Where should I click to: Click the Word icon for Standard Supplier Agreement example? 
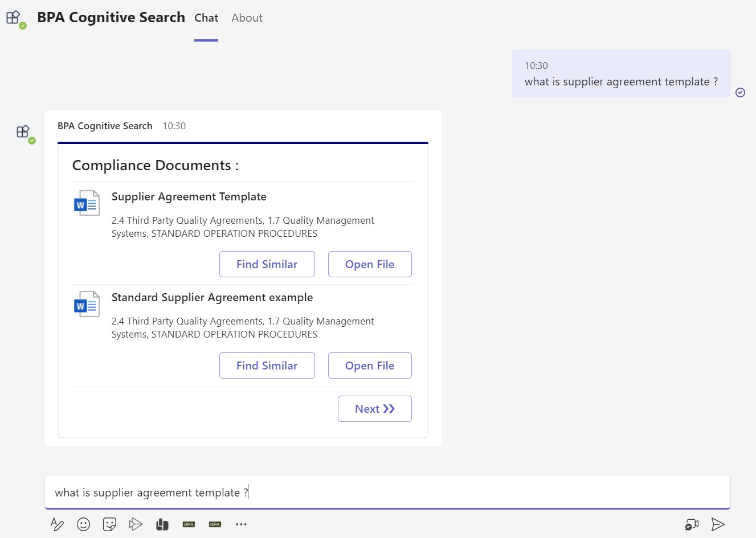click(87, 304)
